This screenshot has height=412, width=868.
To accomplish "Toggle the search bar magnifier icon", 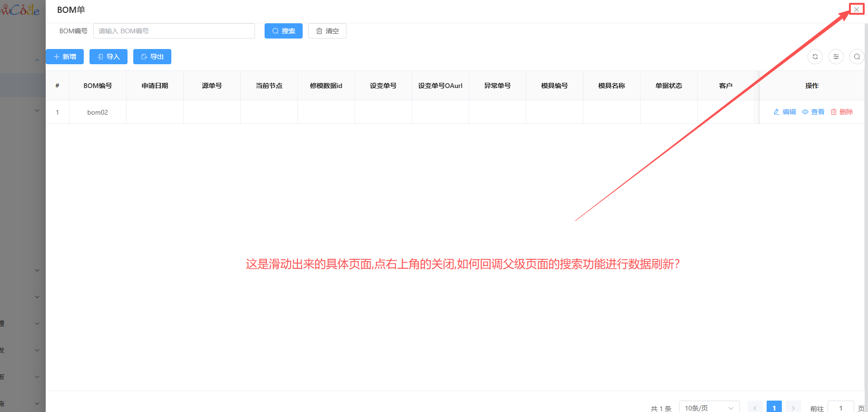I will point(857,57).
